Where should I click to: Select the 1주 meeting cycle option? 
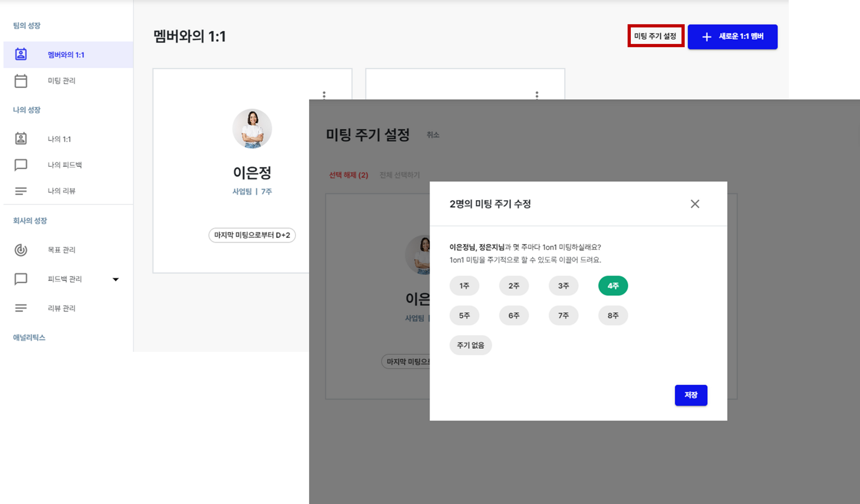464,286
